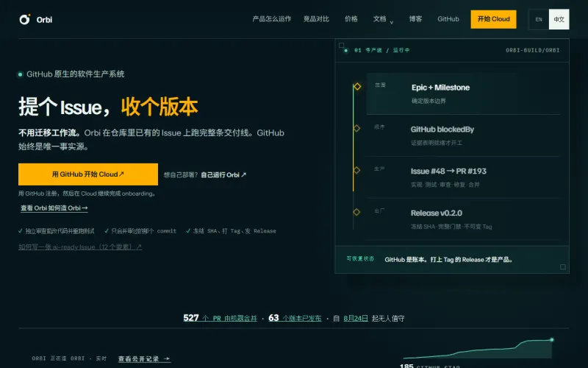Click the Epic + Milestone step diamond
The height and width of the screenshot is (368, 588).
coord(357,87)
